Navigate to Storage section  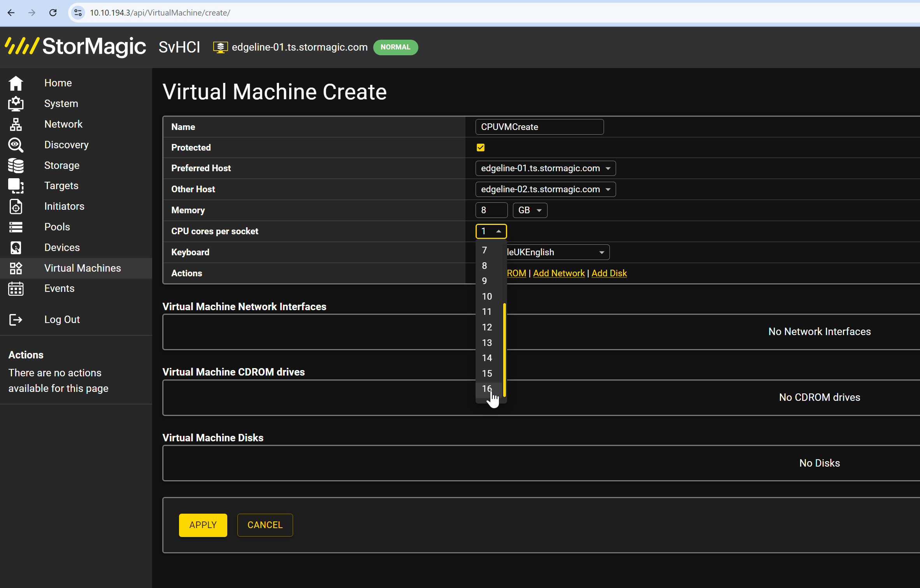pyautogui.click(x=62, y=166)
